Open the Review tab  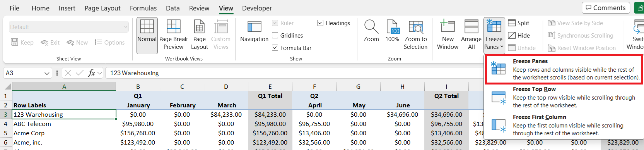click(199, 8)
